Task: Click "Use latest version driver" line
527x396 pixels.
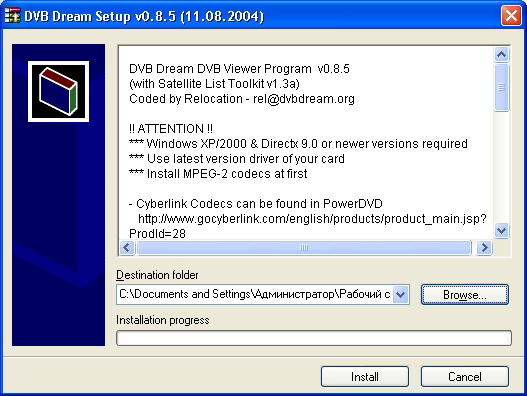Action: tap(237, 159)
